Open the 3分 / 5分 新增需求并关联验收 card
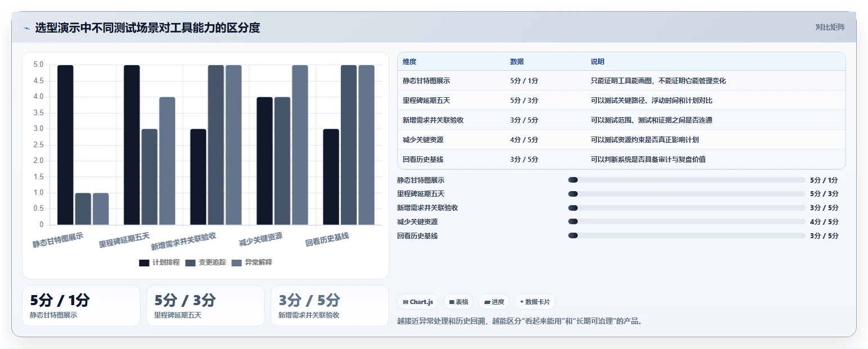Screen dimensions: 868x349 [330, 306]
